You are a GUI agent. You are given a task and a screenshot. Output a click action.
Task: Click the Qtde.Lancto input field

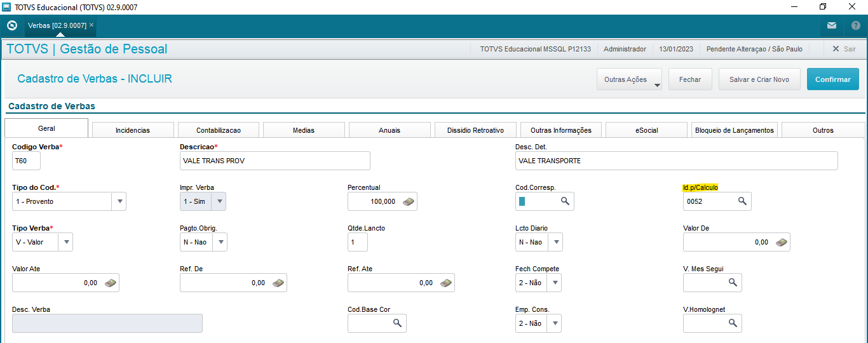(358, 242)
